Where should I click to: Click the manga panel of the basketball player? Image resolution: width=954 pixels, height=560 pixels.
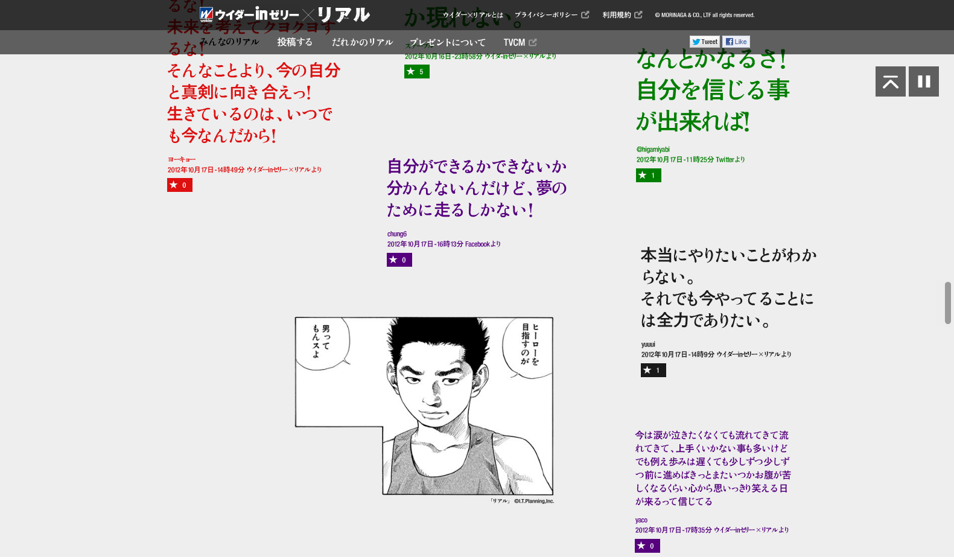424,406
